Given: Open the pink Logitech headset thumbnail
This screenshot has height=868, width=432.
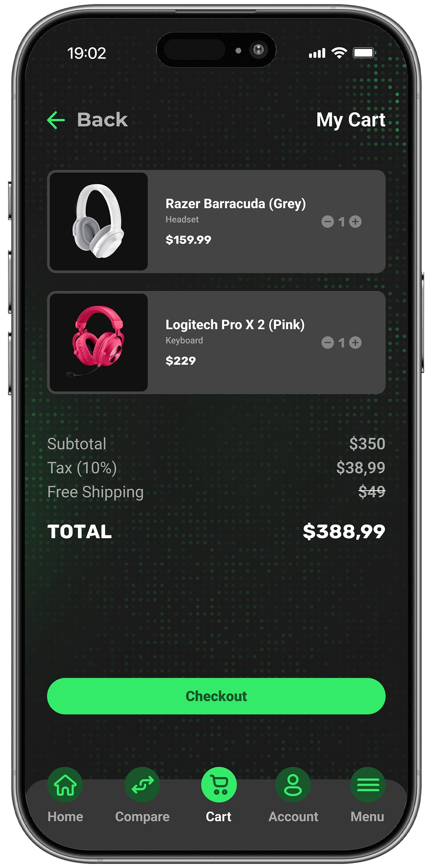Looking at the screenshot, I should coord(99,342).
